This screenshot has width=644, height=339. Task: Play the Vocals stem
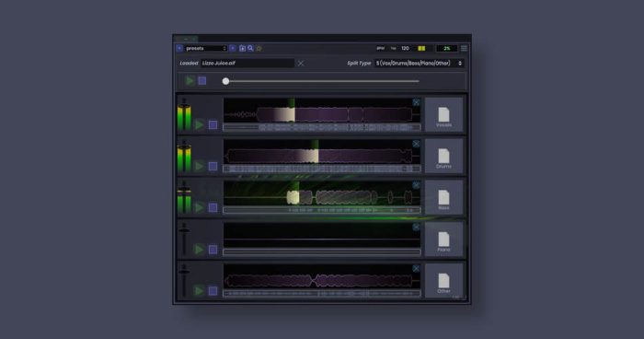(x=200, y=124)
